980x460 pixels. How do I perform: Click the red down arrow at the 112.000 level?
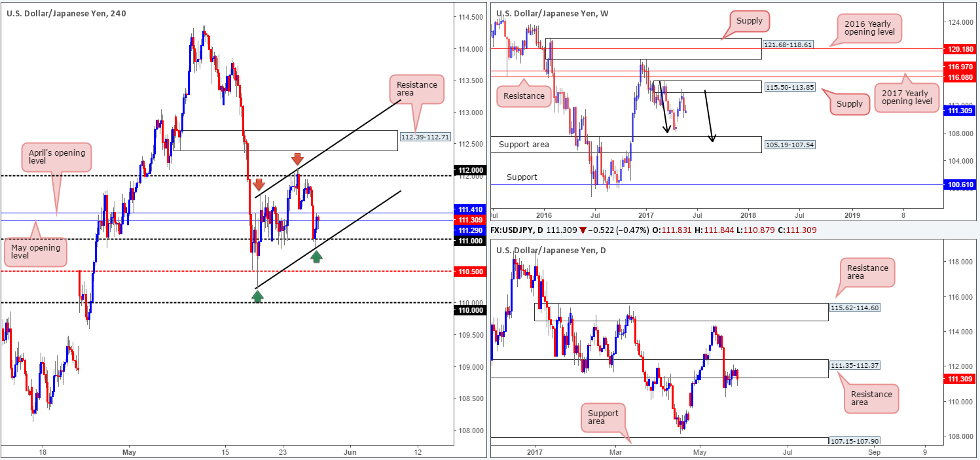(297, 159)
